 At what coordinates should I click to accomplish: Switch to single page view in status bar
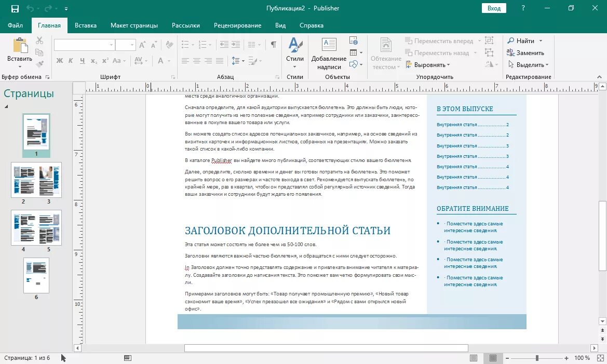tap(474, 358)
